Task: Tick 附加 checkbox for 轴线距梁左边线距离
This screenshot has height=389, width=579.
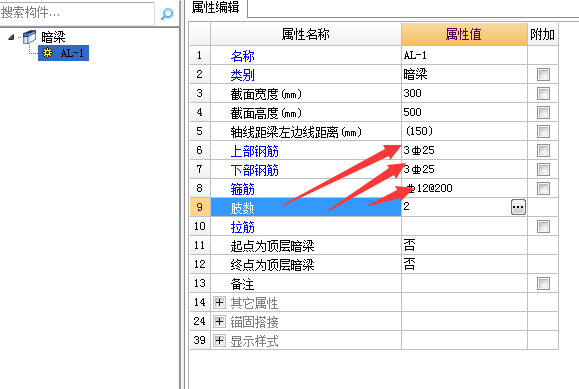Action: (x=543, y=131)
